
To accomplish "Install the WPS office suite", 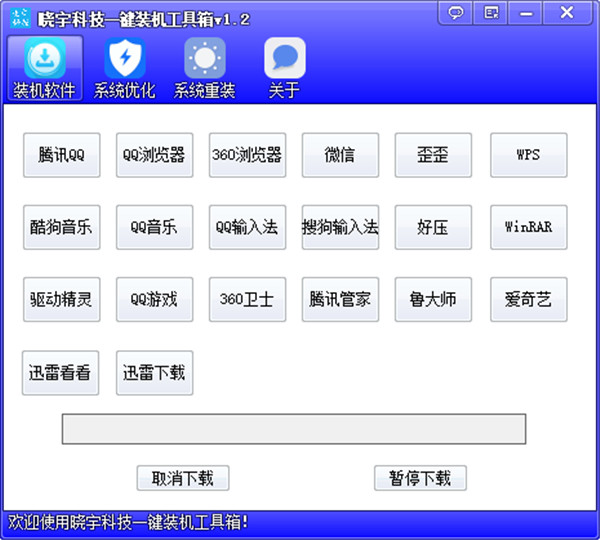I will tap(528, 155).
